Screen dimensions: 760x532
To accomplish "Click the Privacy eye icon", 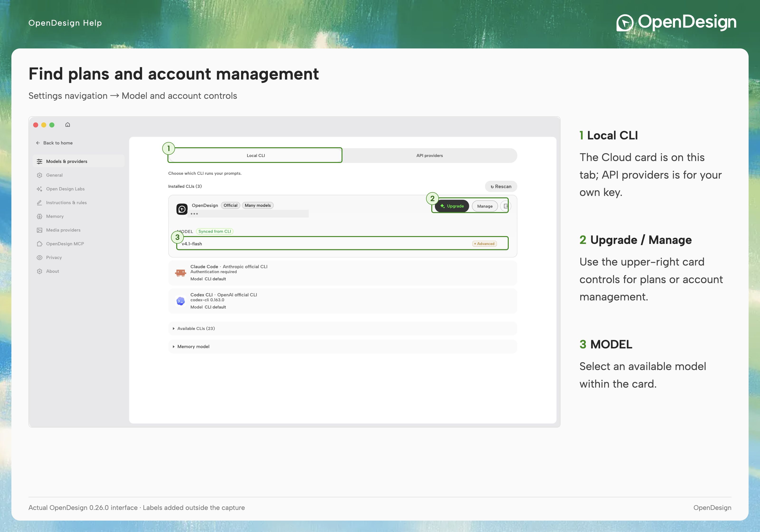I will (39, 257).
